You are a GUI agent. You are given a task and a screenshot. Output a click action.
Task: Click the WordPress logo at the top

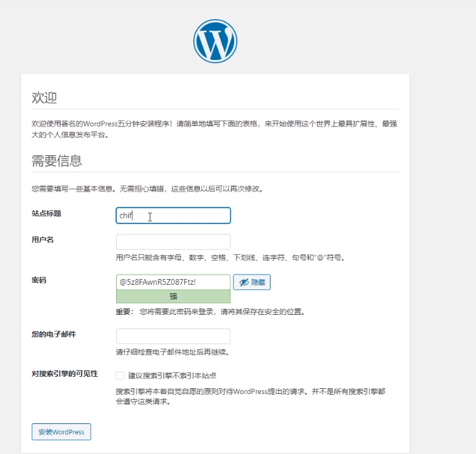(215, 41)
